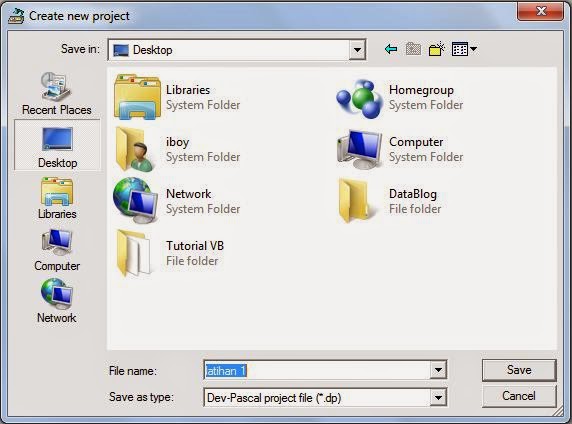Screen dimensions: 572x424
Task: Select the Homegroup system folder icon
Action: (359, 98)
